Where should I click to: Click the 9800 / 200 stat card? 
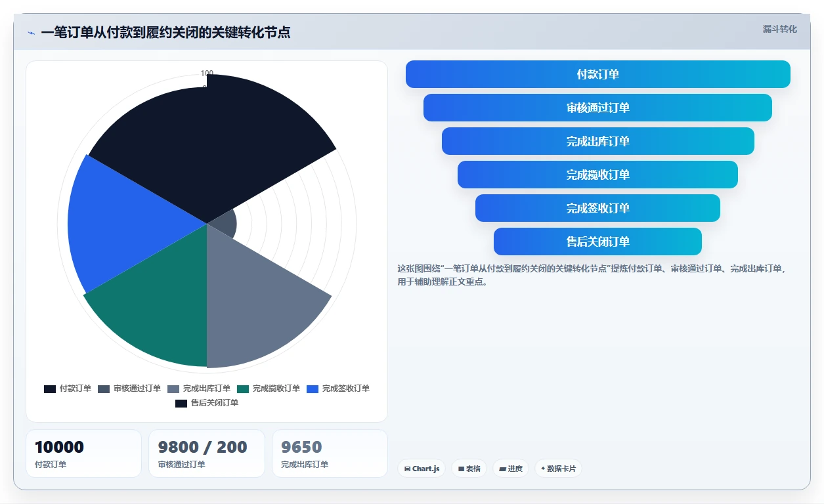(x=207, y=453)
